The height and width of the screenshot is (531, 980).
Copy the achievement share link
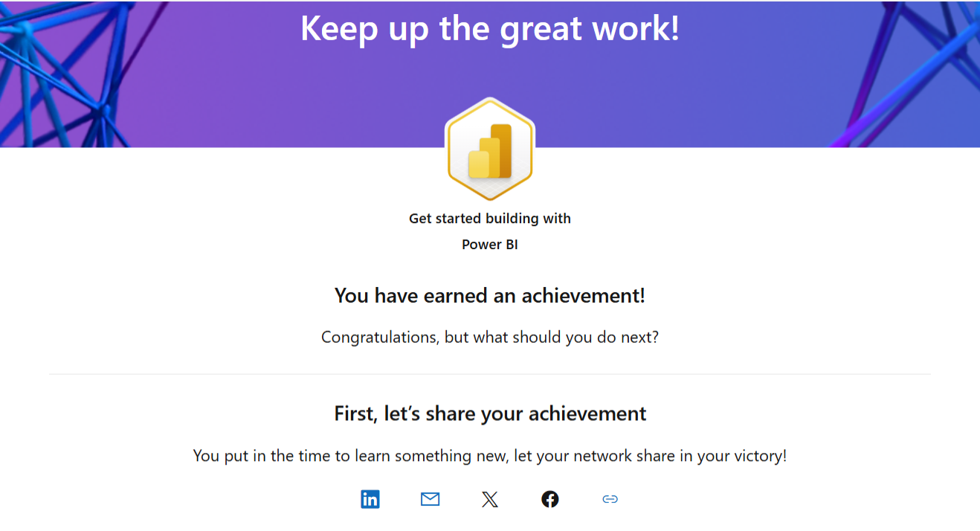(610, 499)
